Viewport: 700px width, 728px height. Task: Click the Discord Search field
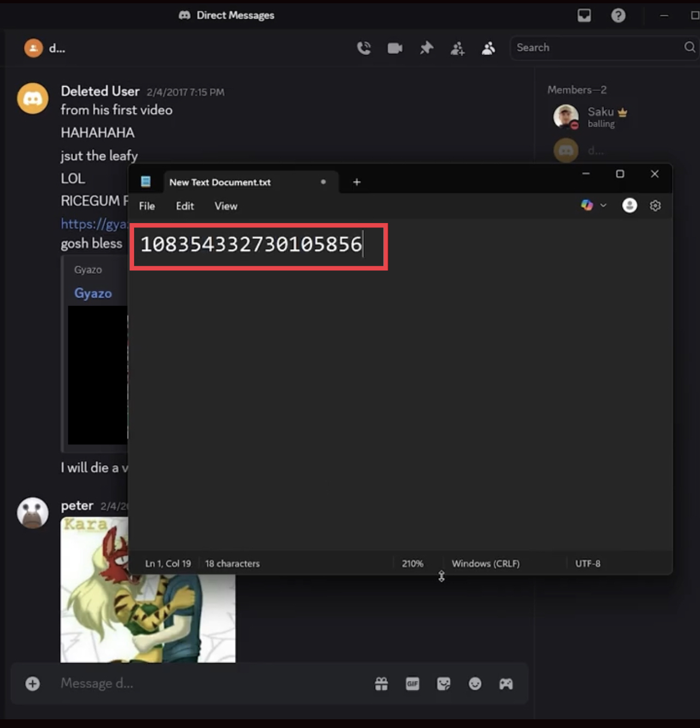pyautogui.click(x=597, y=48)
